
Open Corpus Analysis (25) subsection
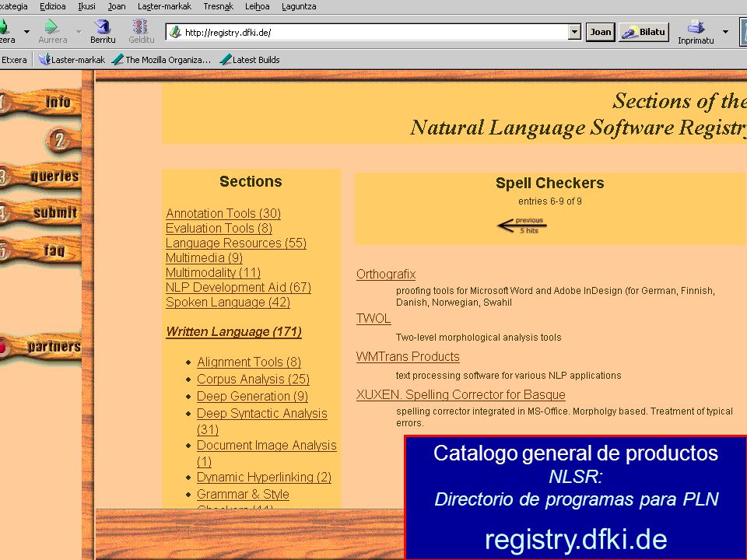[x=254, y=379]
